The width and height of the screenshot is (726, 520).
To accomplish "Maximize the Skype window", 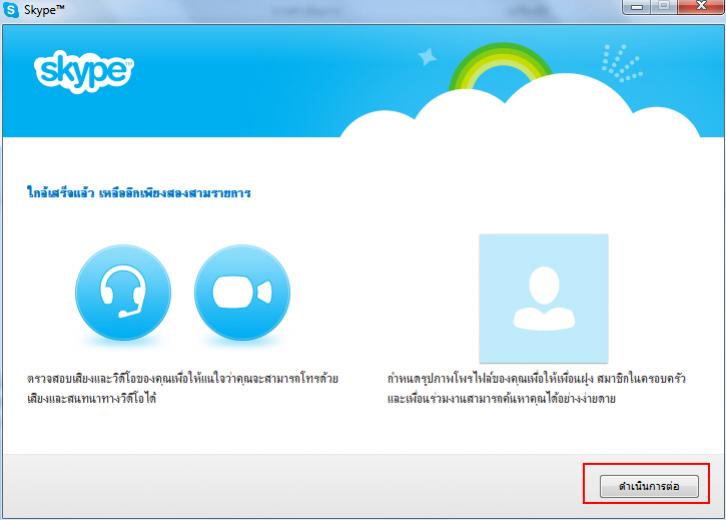I will [664, 6].
